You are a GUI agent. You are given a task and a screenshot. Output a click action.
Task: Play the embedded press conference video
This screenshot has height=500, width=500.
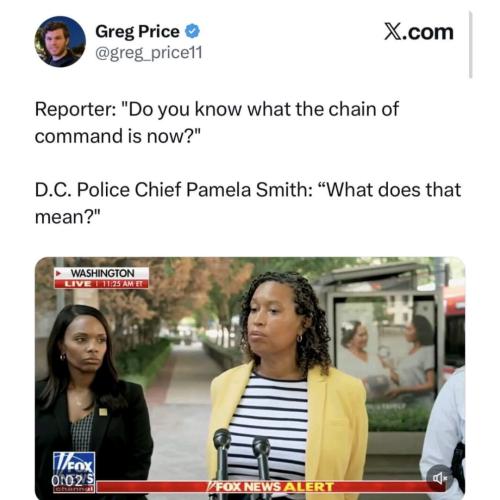coord(250,378)
